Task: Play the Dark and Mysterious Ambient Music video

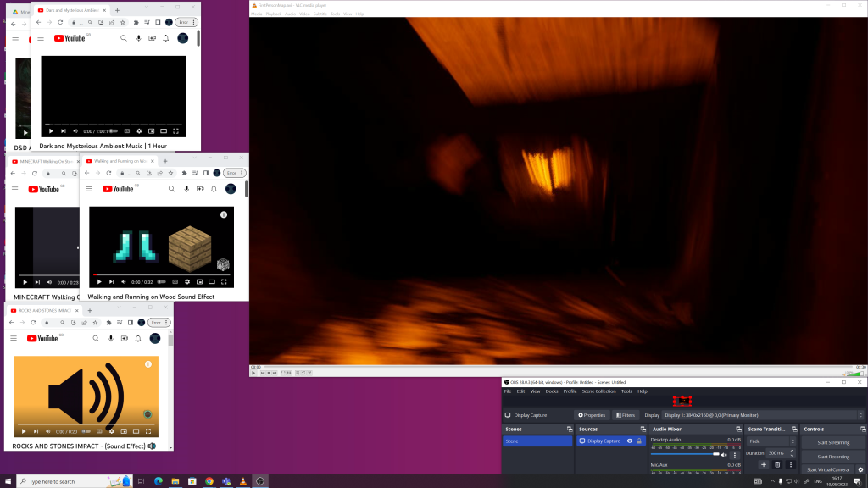Action: click(51, 131)
